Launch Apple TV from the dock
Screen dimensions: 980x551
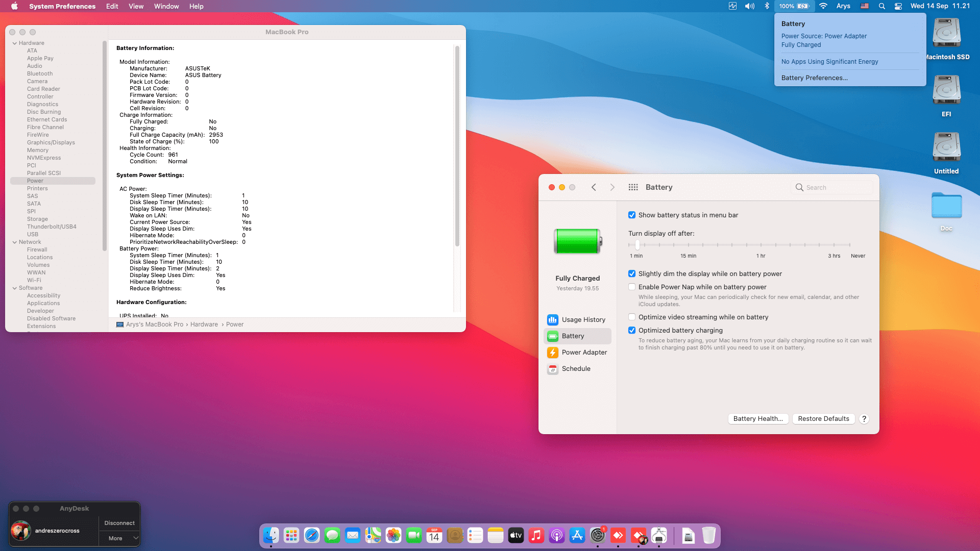516,535
